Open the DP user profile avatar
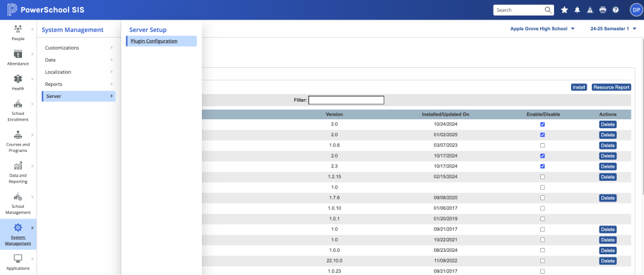 coord(636,10)
